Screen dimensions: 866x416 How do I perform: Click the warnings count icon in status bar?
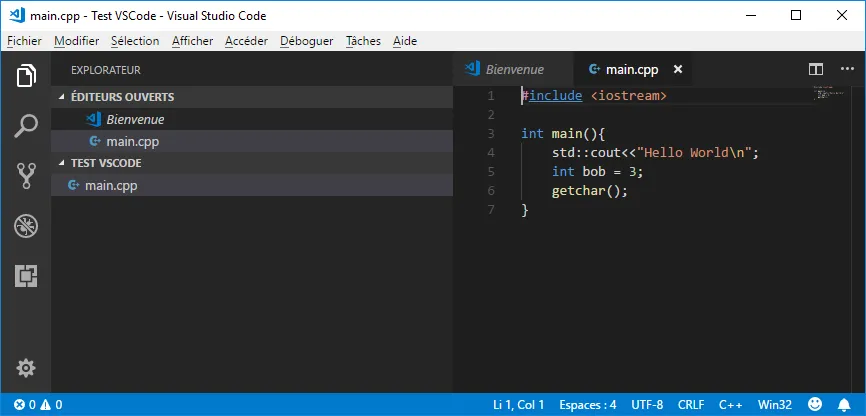point(45,404)
